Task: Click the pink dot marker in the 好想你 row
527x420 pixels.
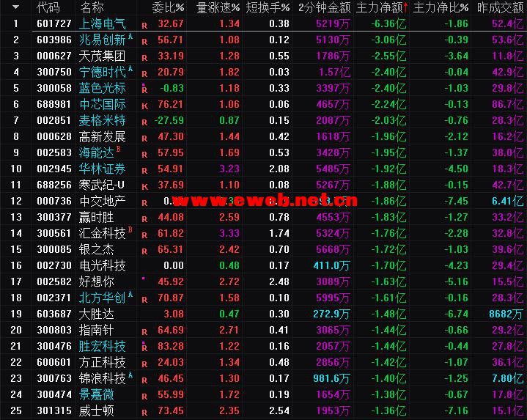Action: click(144, 279)
